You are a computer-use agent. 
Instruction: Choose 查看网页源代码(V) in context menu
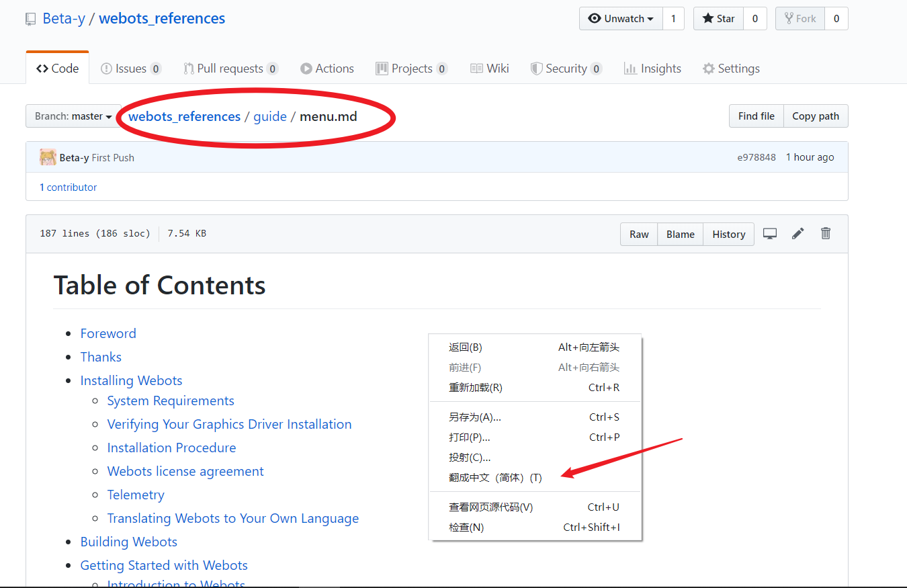535,507
